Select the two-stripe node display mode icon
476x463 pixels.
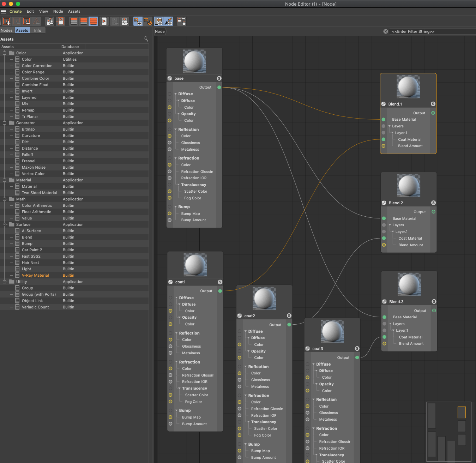pos(84,21)
